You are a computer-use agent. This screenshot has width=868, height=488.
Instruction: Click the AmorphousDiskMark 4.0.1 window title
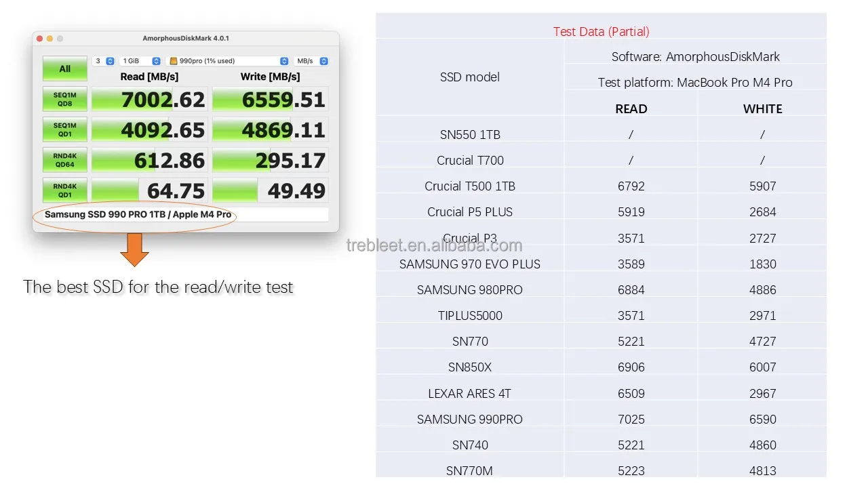click(185, 39)
